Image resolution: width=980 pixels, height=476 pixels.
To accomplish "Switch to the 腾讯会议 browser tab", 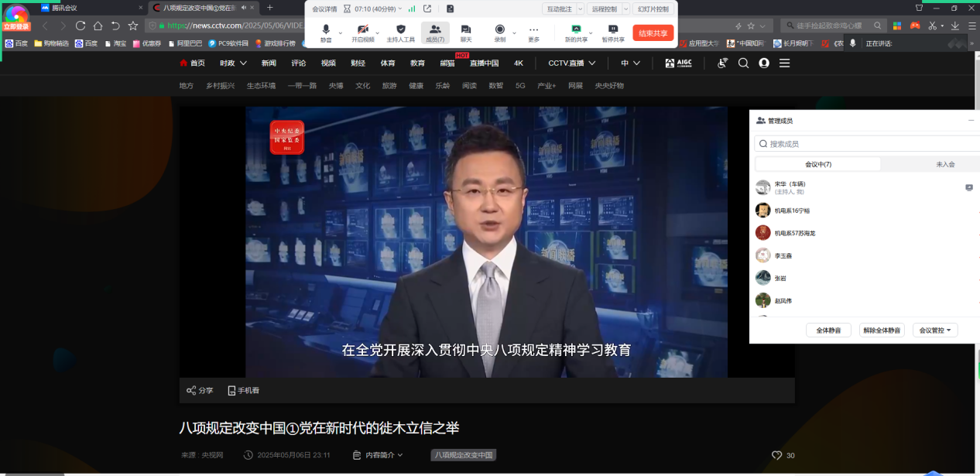I will [91, 8].
